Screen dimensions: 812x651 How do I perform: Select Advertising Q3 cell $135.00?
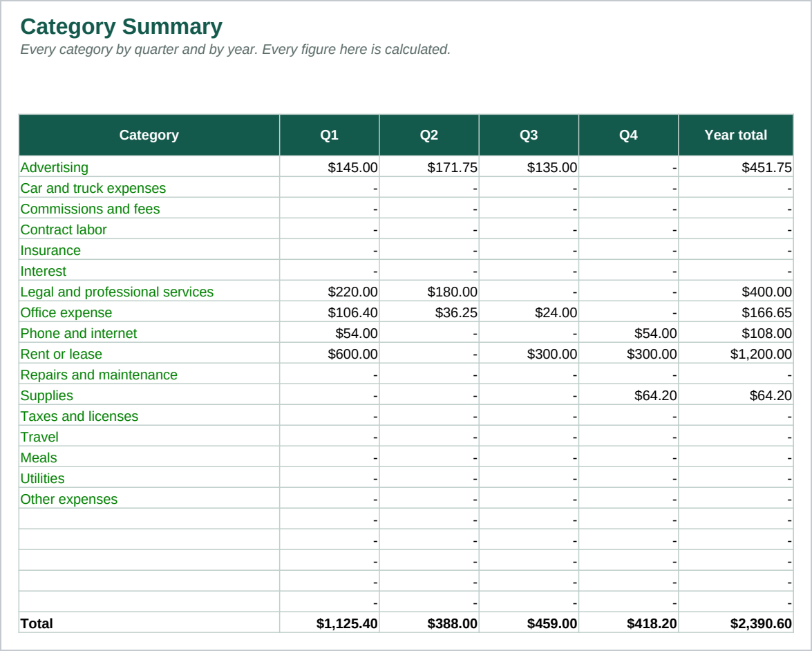coord(529,167)
